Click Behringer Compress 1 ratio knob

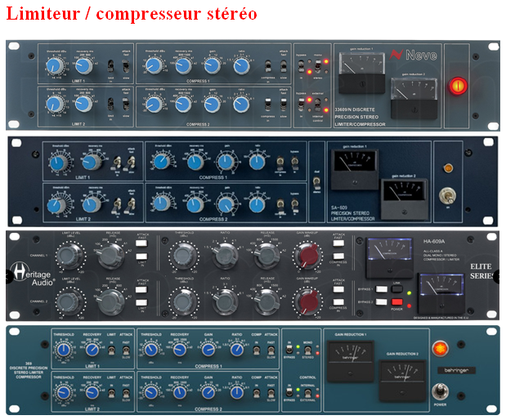(x=237, y=351)
